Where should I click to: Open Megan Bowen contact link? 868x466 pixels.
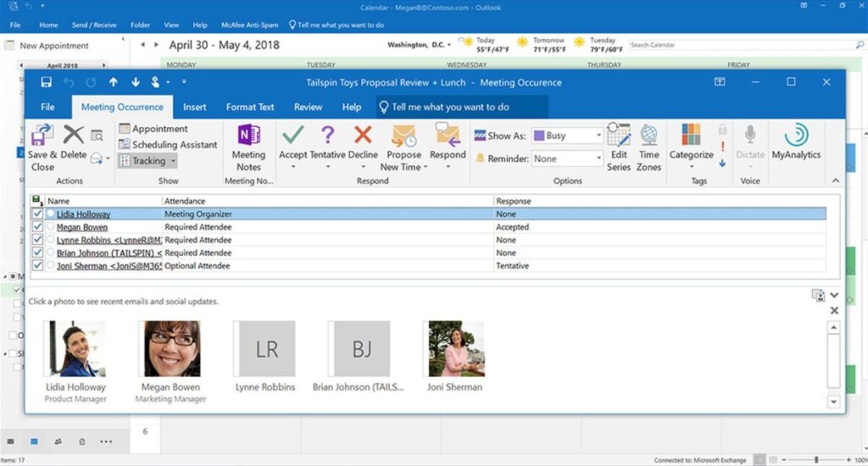pos(82,227)
